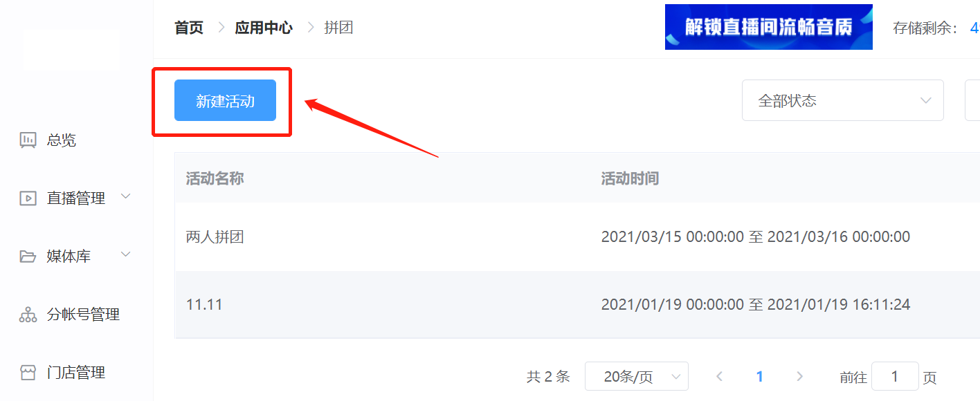Click the 媒体库 folder icon
The width and height of the screenshot is (980, 401).
pyautogui.click(x=28, y=257)
